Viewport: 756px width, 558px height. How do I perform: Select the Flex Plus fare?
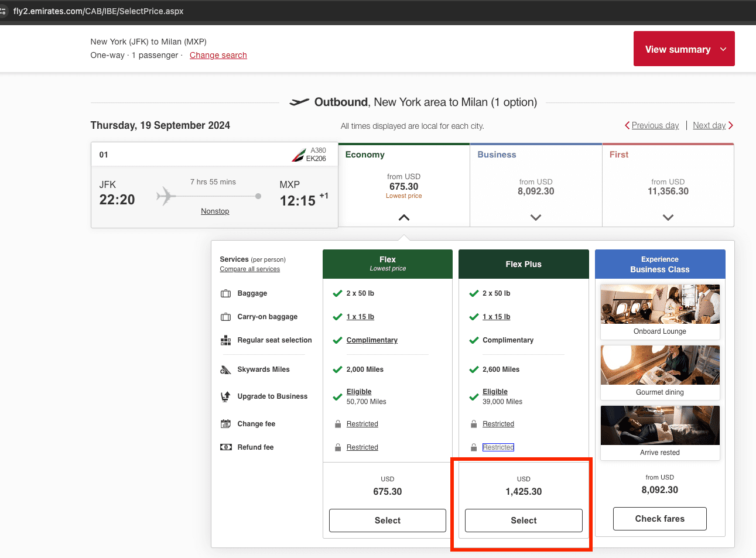point(524,521)
